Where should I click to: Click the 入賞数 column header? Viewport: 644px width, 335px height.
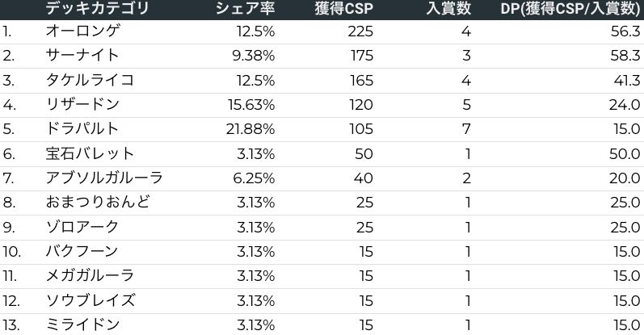point(448,10)
